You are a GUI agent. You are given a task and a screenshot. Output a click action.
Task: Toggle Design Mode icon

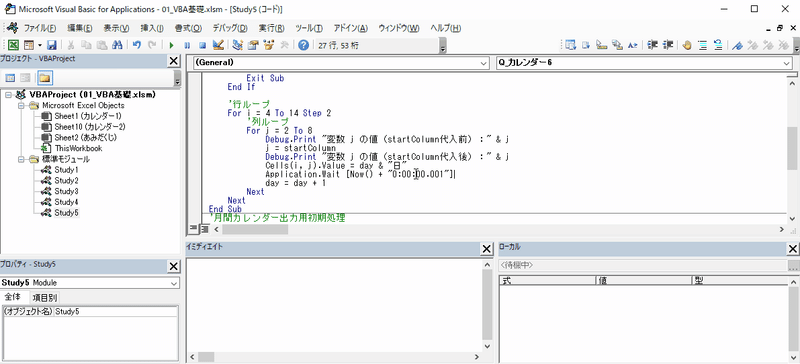coord(218,45)
